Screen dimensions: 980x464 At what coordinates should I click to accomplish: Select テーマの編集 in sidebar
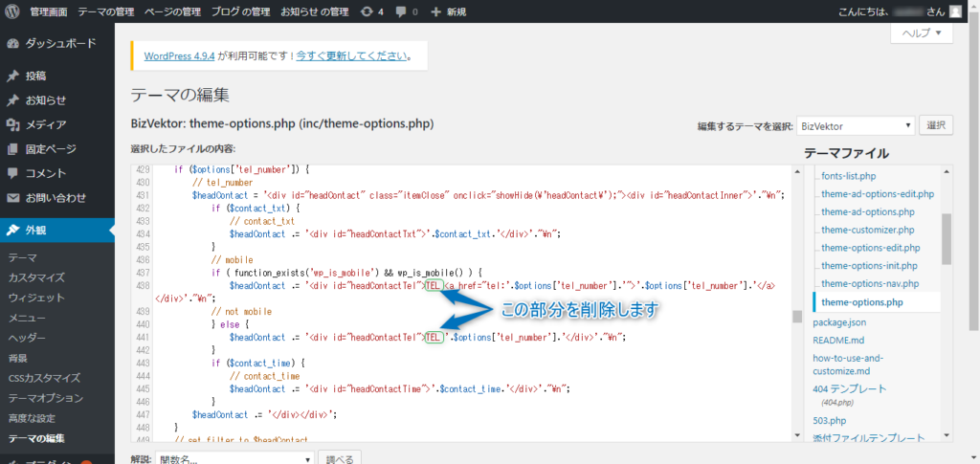point(36,438)
